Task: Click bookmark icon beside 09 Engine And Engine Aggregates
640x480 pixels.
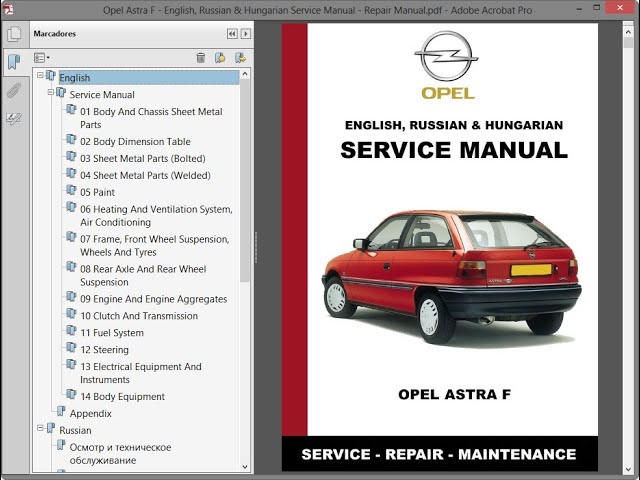Action: [x=71, y=297]
